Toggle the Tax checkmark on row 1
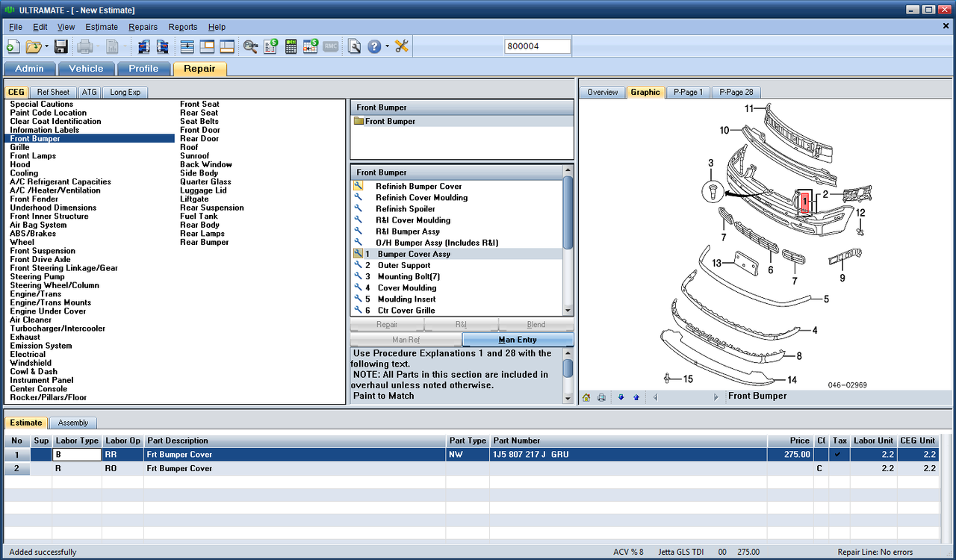The width and height of the screenshot is (956, 560). (x=840, y=454)
